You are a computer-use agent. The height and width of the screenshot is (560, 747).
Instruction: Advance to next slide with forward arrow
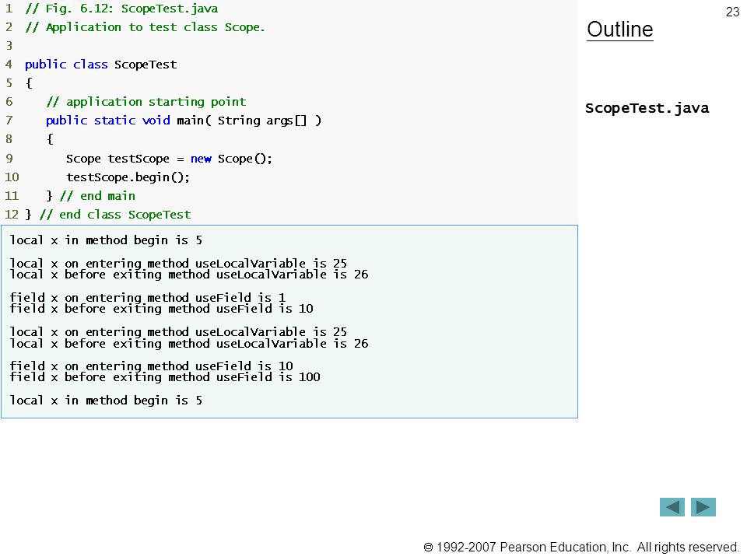(703, 507)
